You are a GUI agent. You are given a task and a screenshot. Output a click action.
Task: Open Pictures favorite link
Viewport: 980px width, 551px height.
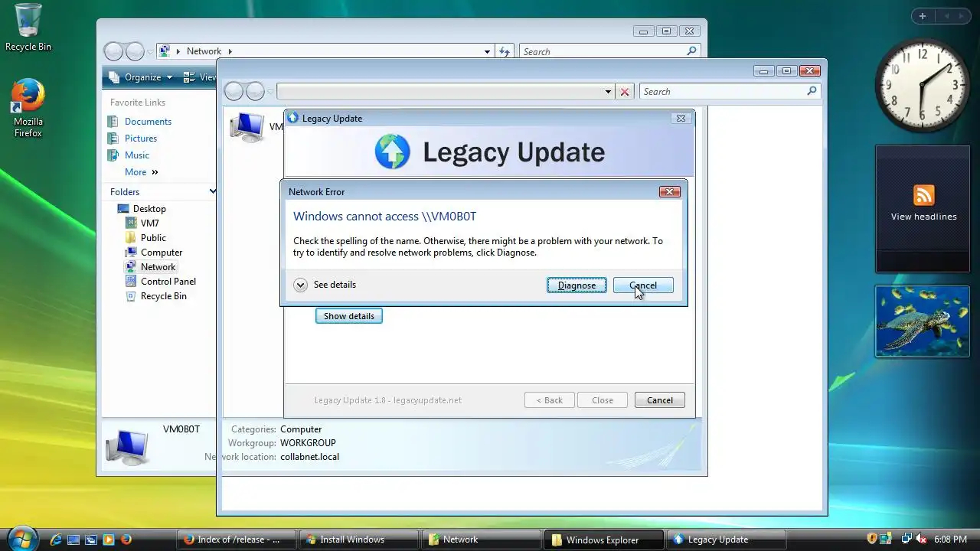141,139
